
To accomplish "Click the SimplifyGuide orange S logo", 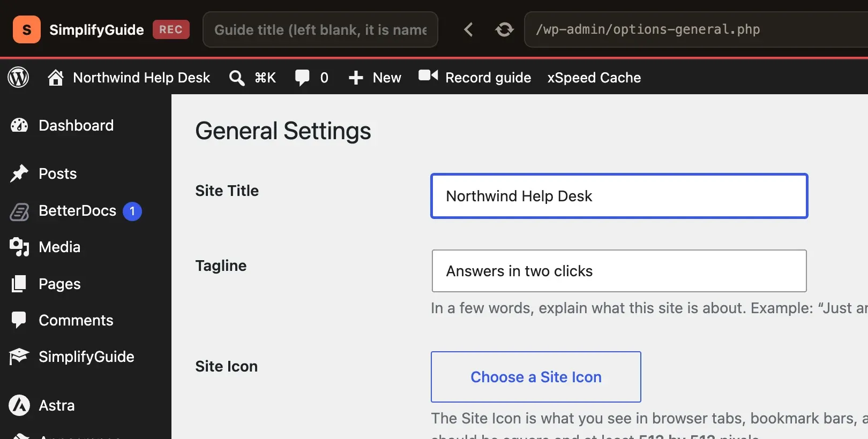I will [x=27, y=29].
